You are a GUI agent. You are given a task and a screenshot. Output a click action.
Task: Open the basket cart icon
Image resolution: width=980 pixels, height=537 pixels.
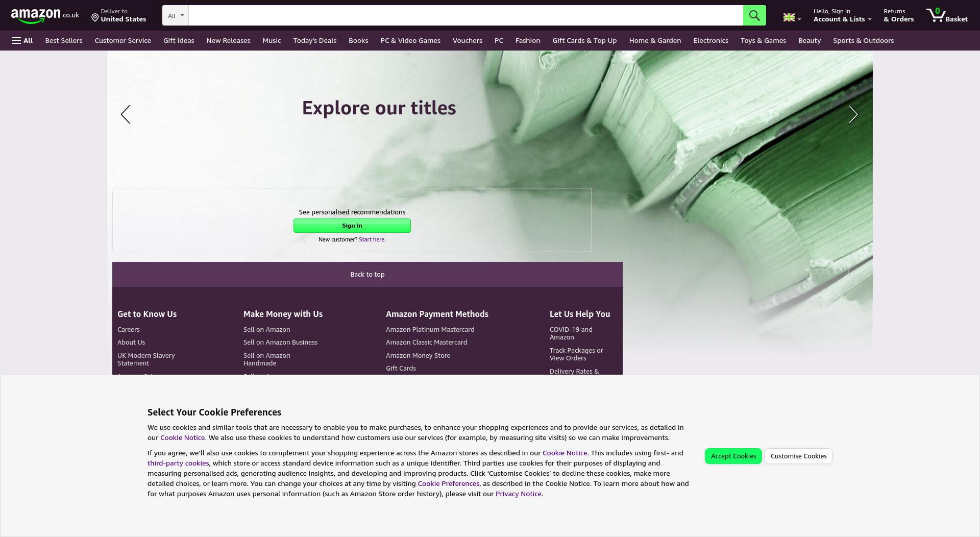[x=947, y=15]
